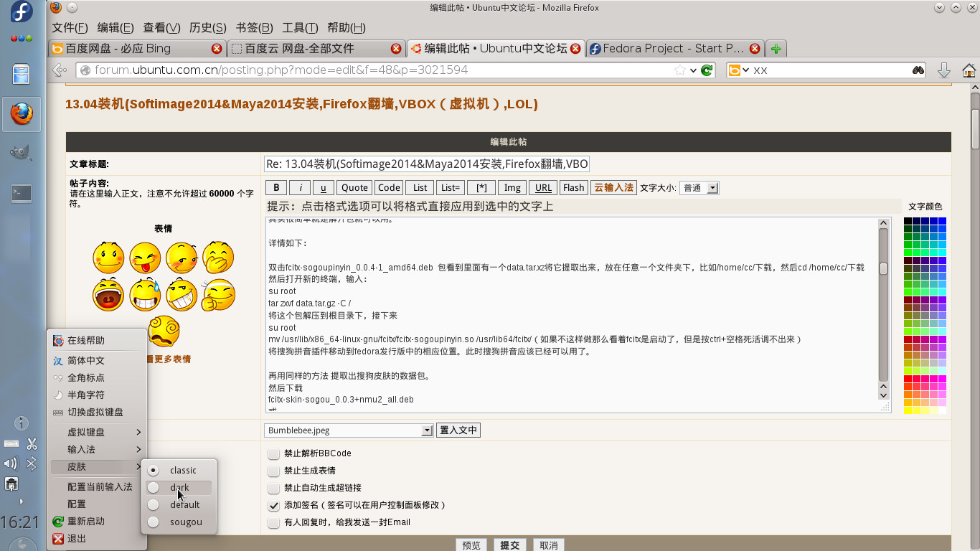Click the bookmark star icon
980x551 pixels.
tap(680, 70)
